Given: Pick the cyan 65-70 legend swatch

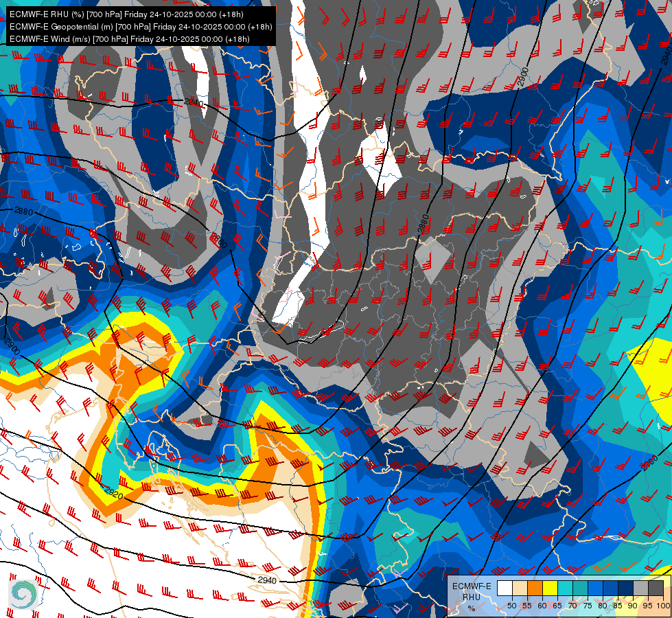Looking at the screenshot, I should point(566,588).
